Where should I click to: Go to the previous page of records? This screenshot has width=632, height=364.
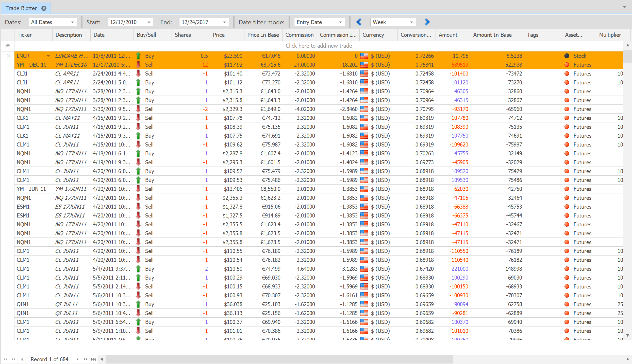(14, 359)
